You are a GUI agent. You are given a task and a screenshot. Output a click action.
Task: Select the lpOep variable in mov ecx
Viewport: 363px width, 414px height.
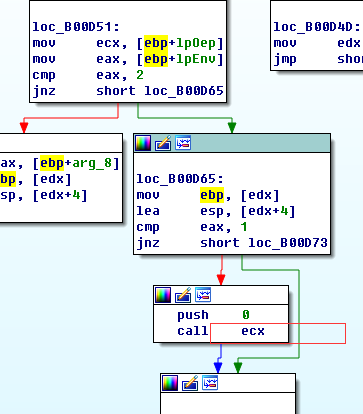click(195, 43)
